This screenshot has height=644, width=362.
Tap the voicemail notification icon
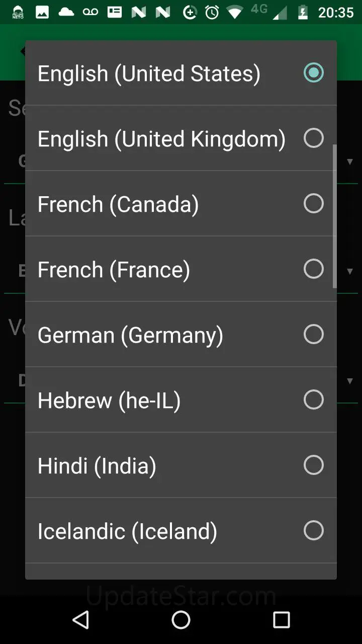90,13
